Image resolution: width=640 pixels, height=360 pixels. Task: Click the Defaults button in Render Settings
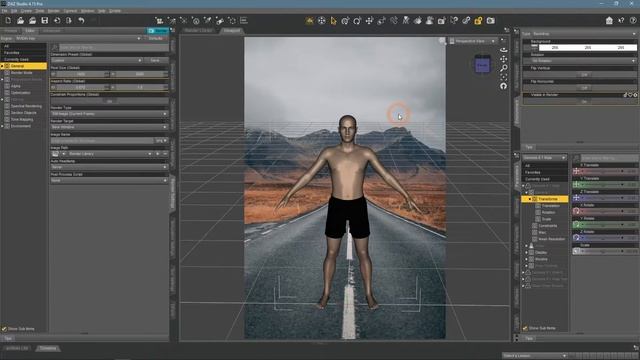[156, 38]
